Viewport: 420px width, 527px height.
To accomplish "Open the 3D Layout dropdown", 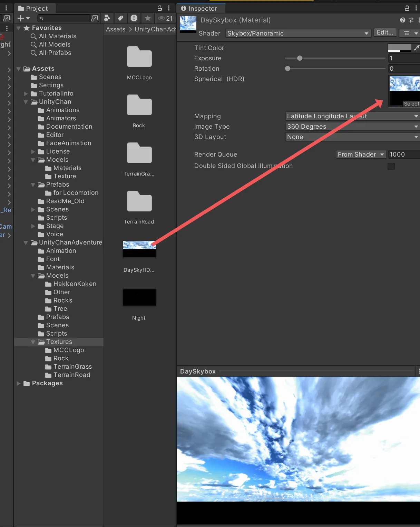I will 352,137.
